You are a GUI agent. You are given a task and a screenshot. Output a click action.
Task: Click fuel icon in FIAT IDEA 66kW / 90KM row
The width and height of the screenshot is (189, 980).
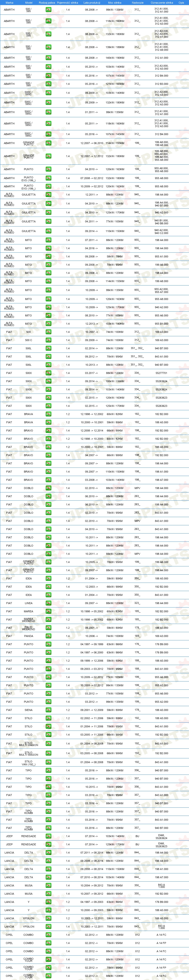(x=48, y=587)
